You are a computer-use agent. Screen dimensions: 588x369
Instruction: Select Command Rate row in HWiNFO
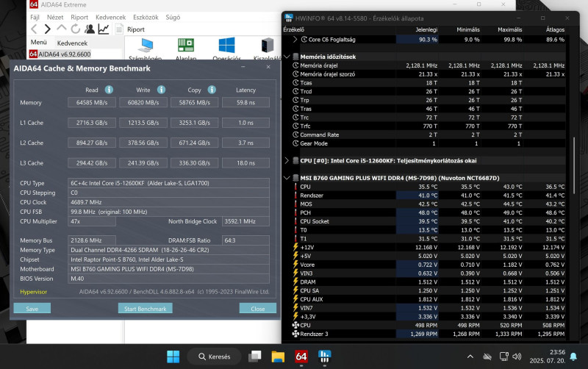pyautogui.click(x=429, y=135)
